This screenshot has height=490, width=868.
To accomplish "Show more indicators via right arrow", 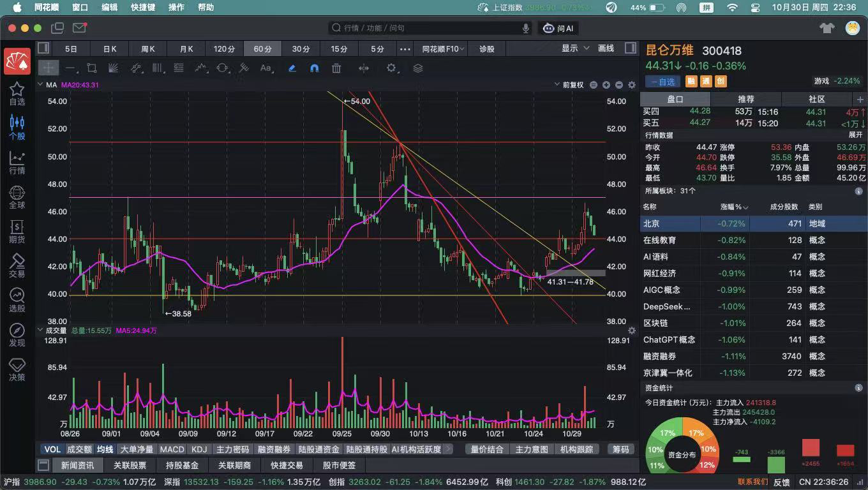I will tap(448, 449).
